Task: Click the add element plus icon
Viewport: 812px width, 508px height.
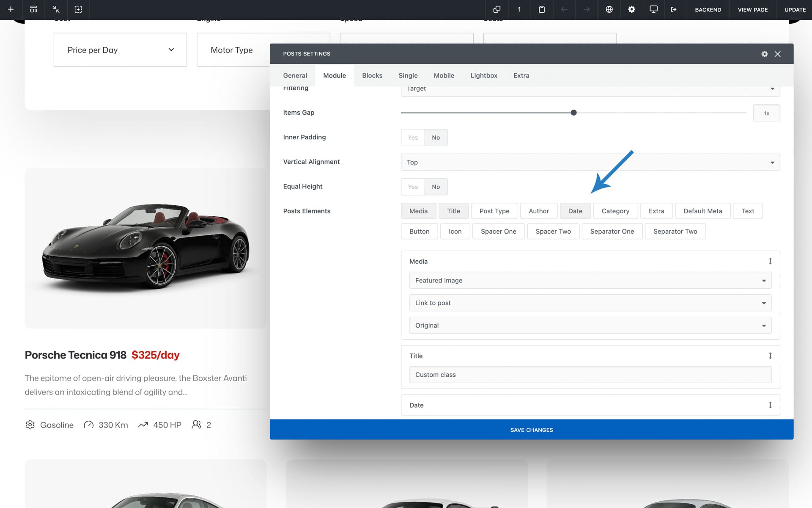Action: tap(11, 9)
